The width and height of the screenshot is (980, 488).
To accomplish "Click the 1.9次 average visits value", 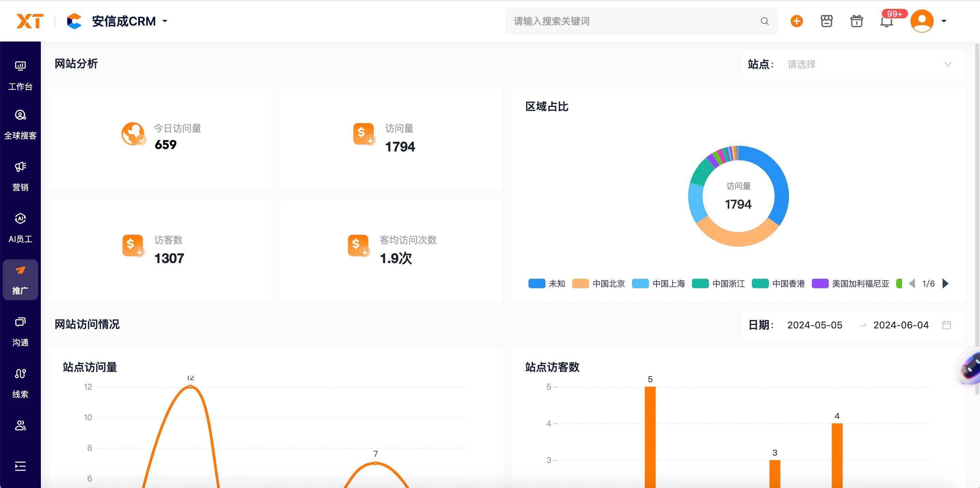I will (x=396, y=258).
